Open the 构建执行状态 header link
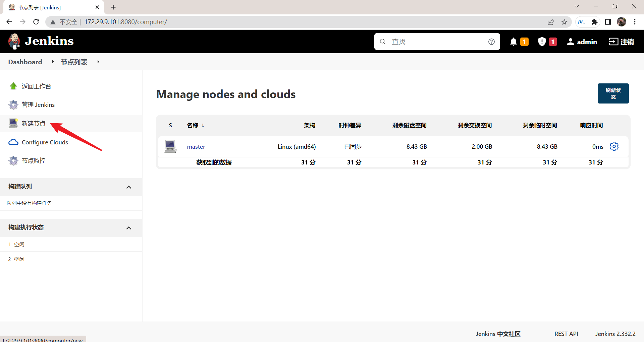 pos(26,227)
